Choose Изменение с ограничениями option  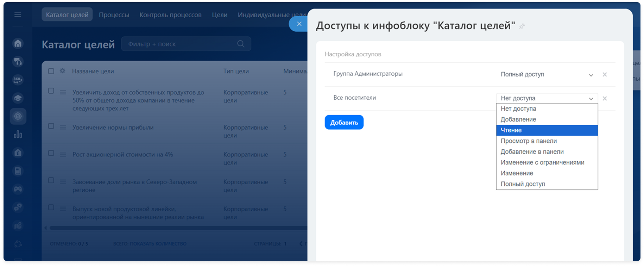click(x=547, y=163)
